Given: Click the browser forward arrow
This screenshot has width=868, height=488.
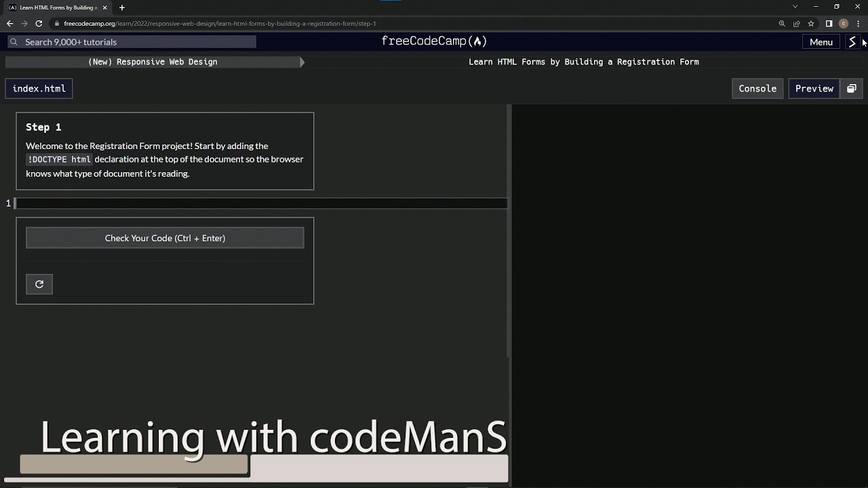Looking at the screenshot, I should (24, 23).
